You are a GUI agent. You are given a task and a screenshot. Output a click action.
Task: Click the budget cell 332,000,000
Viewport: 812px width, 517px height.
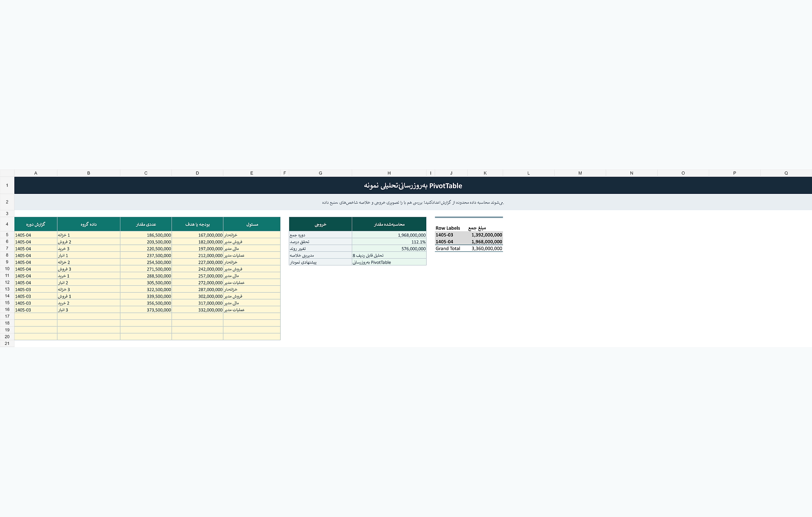197,310
